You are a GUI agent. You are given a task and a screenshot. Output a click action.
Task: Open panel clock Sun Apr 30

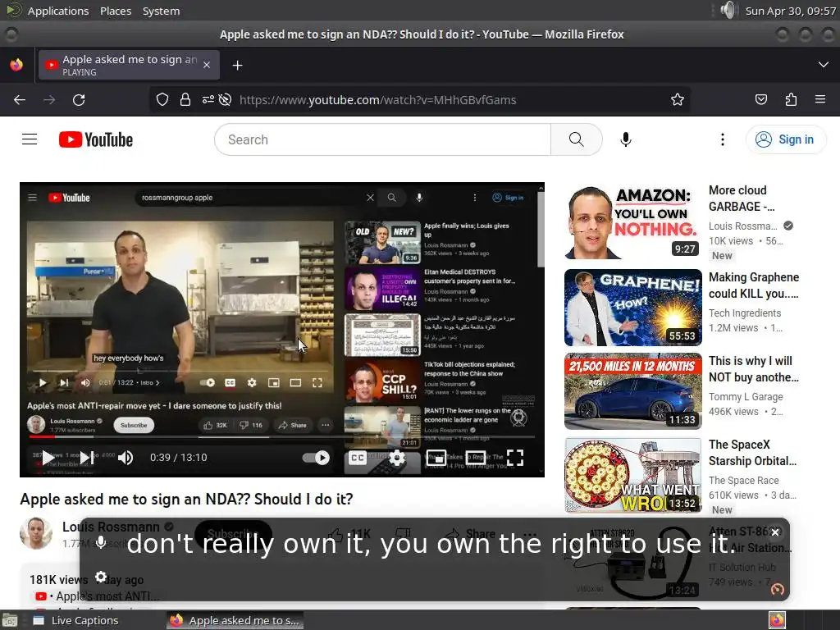(x=790, y=11)
